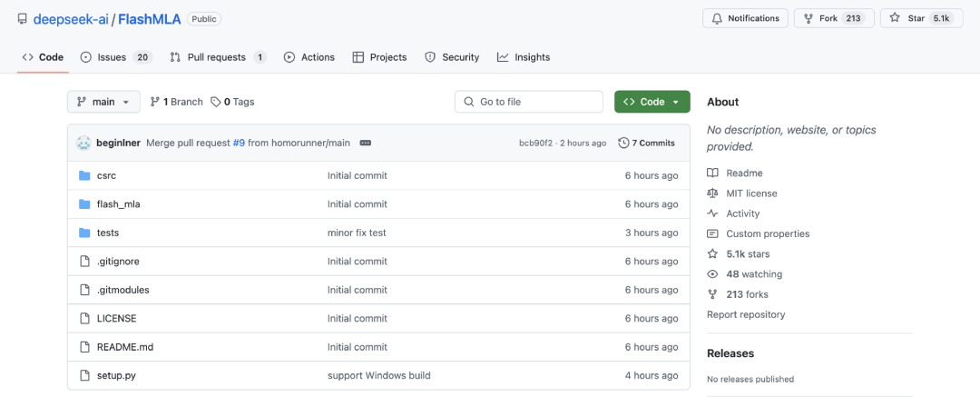Focus the Go to file search field
The image size is (980, 397).
[x=529, y=102]
